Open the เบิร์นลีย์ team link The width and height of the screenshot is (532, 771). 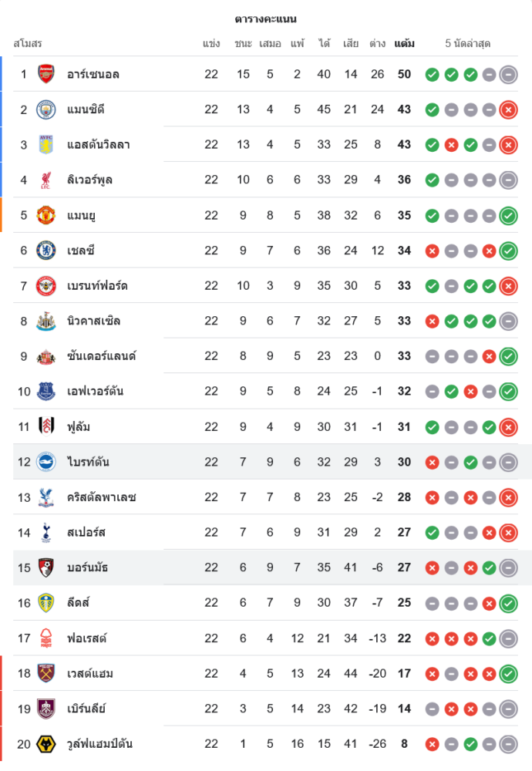(x=86, y=709)
